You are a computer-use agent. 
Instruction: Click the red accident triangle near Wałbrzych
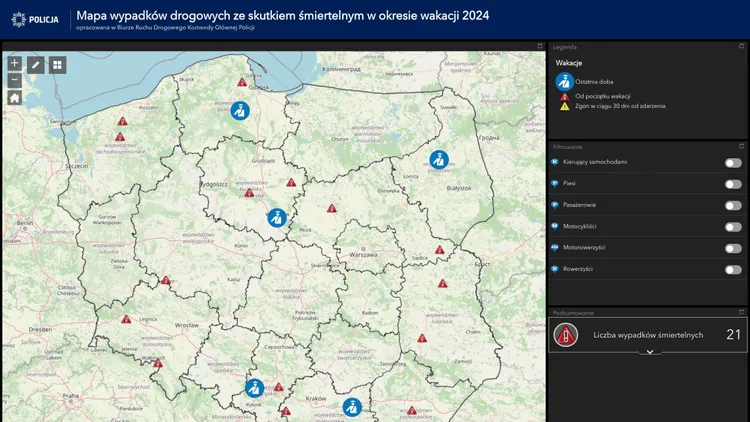tap(158, 364)
